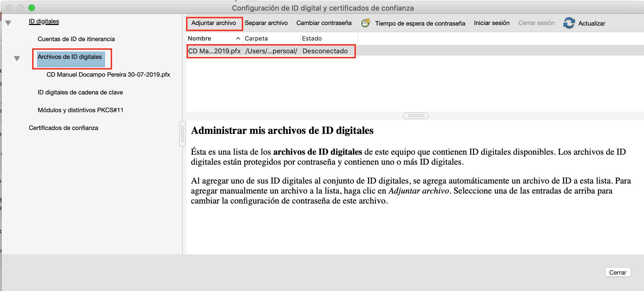The image size is (644, 291).
Task: Click "Separar archivo" on the toolbar
Action: (x=266, y=23)
